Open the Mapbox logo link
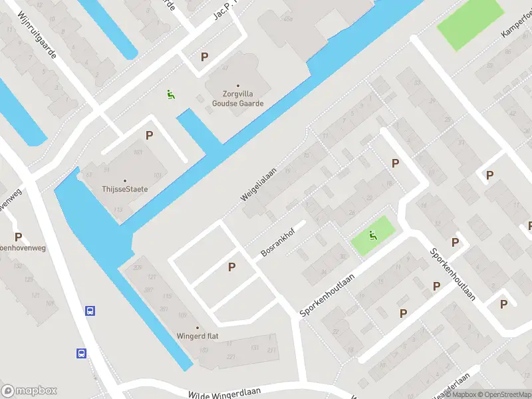532x399 pixels. coord(29,391)
